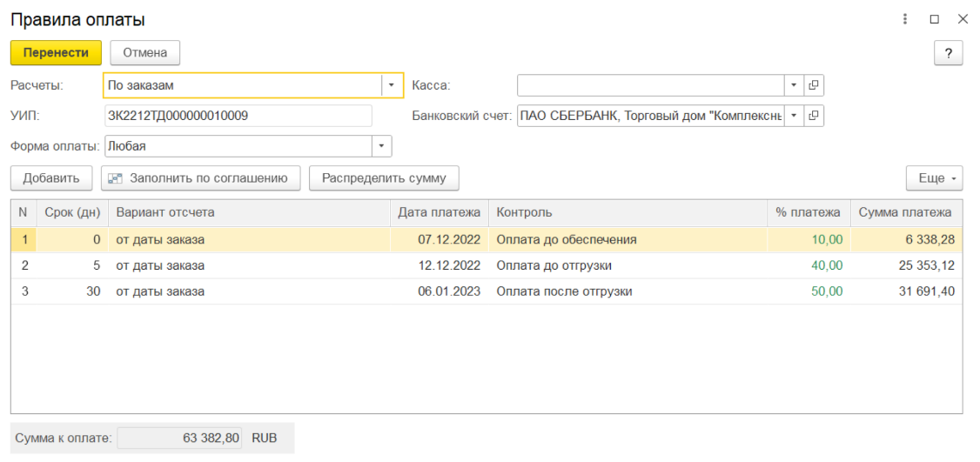Click into the УИП input field
This screenshot has width=980, height=462.
[238, 116]
